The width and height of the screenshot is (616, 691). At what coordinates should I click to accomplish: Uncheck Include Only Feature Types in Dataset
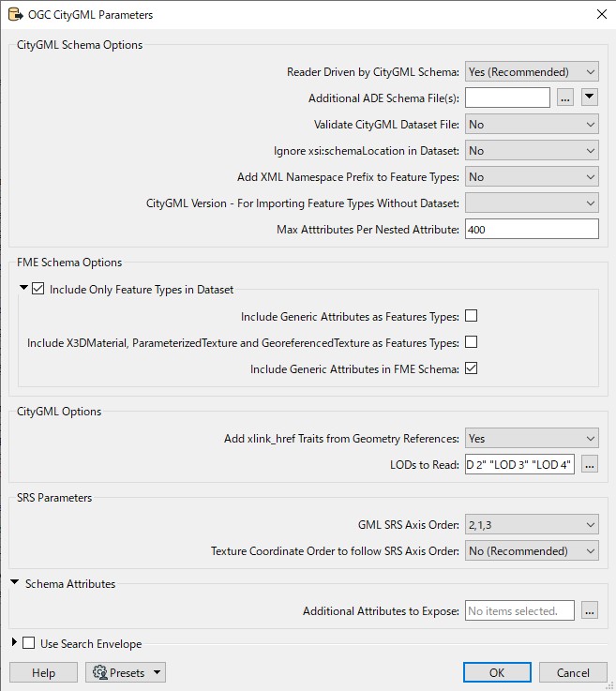click(38, 289)
